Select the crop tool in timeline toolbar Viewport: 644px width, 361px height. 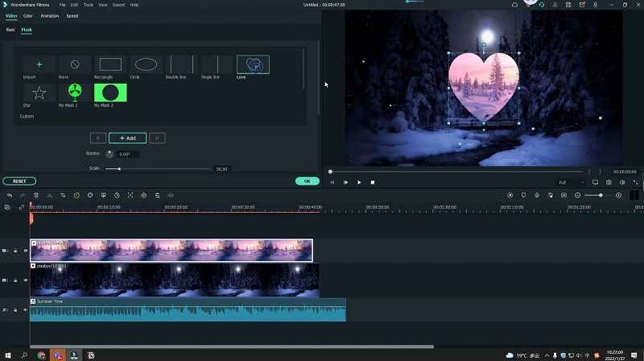tap(63, 195)
